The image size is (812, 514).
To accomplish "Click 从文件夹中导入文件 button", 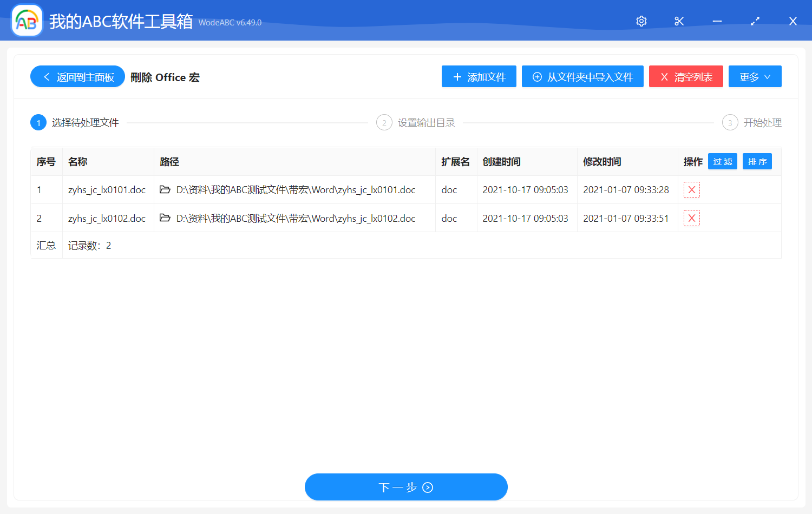I will point(582,77).
